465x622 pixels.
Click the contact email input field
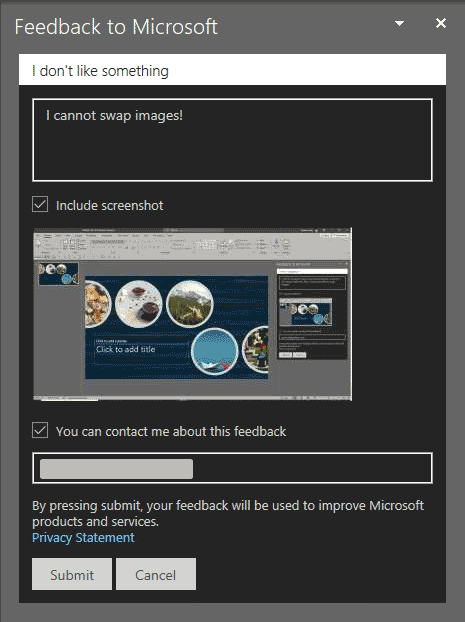pos(232,468)
